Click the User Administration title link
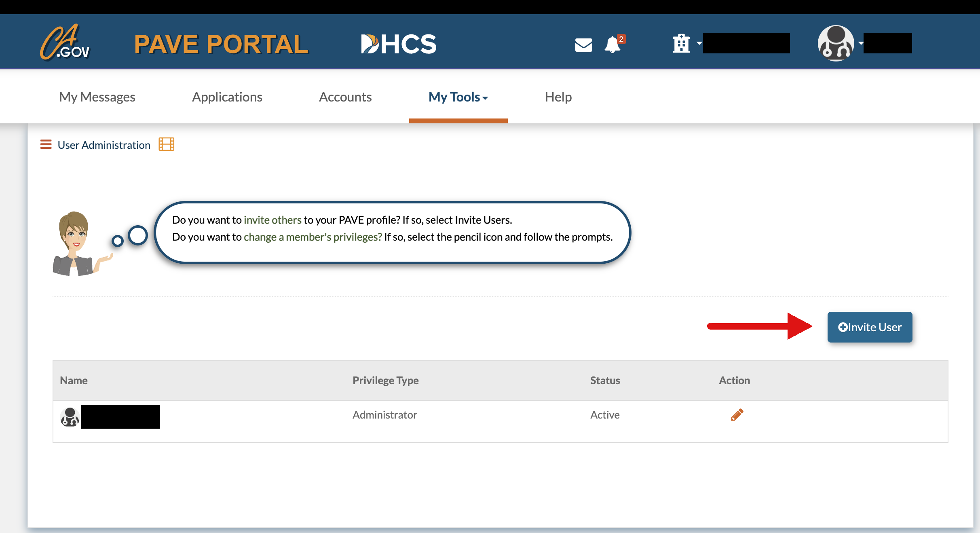 [104, 145]
